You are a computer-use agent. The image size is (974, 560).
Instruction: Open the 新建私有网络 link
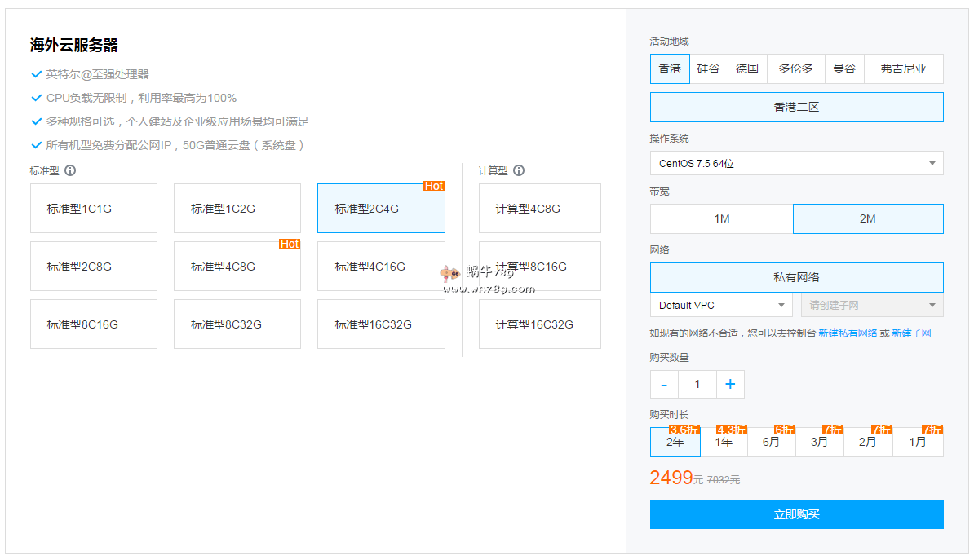[848, 333]
